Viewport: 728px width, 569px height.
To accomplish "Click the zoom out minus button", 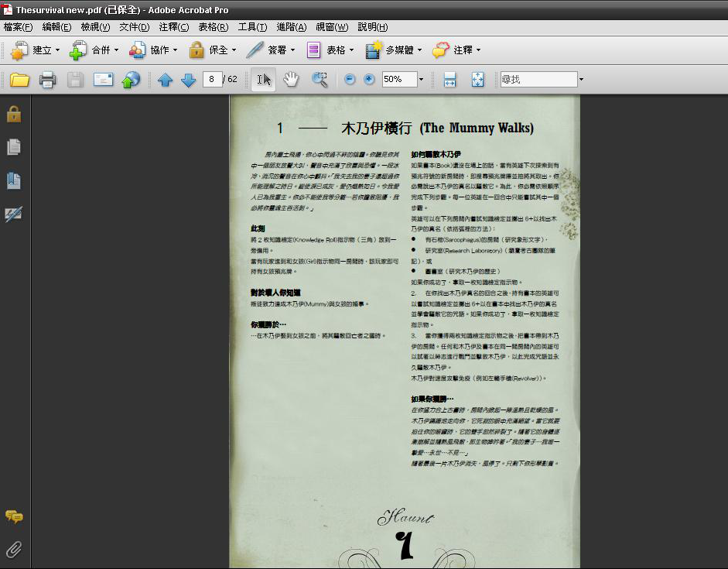I will [x=350, y=80].
